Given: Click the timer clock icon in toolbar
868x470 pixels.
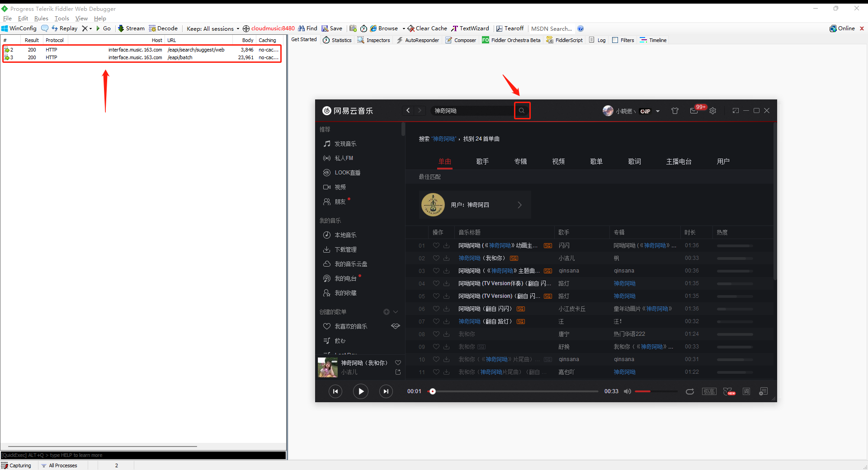Looking at the screenshot, I should [363, 28].
